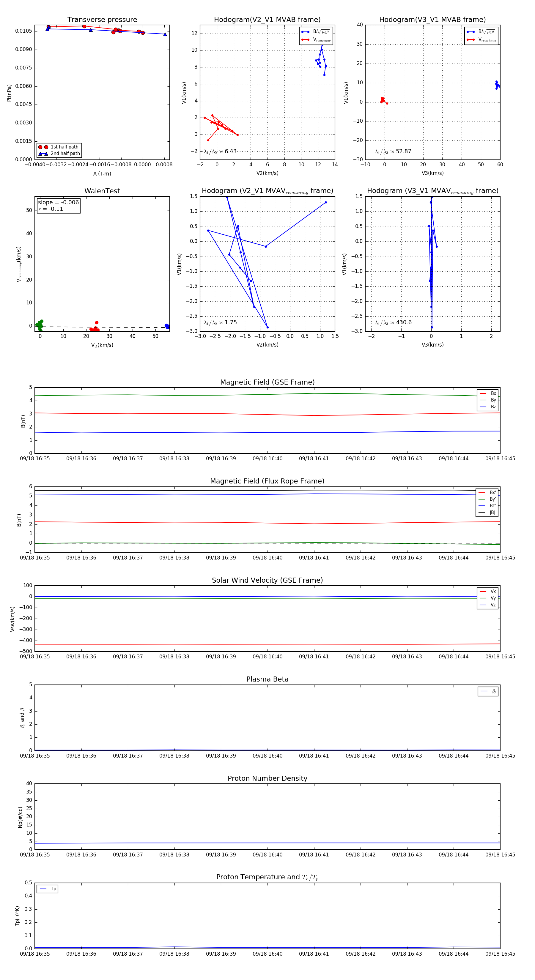This screenshot has width=535, height=980.
Task: Click the 'Tp(10^6K)' y-axis label
Action: [17, 916]
